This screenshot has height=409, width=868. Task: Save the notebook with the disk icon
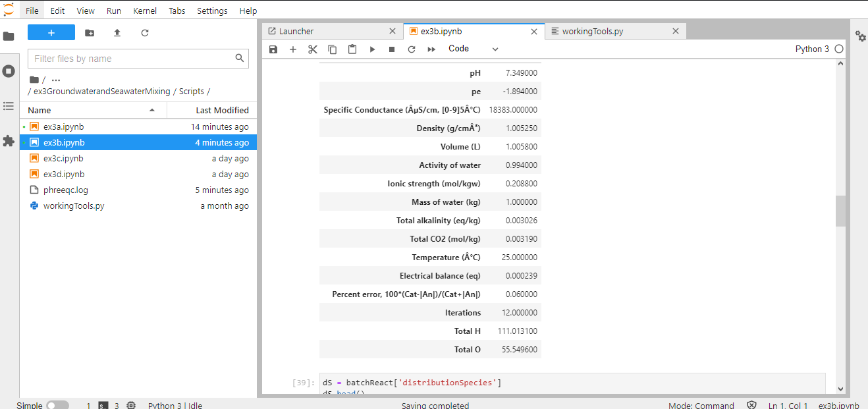273,49
